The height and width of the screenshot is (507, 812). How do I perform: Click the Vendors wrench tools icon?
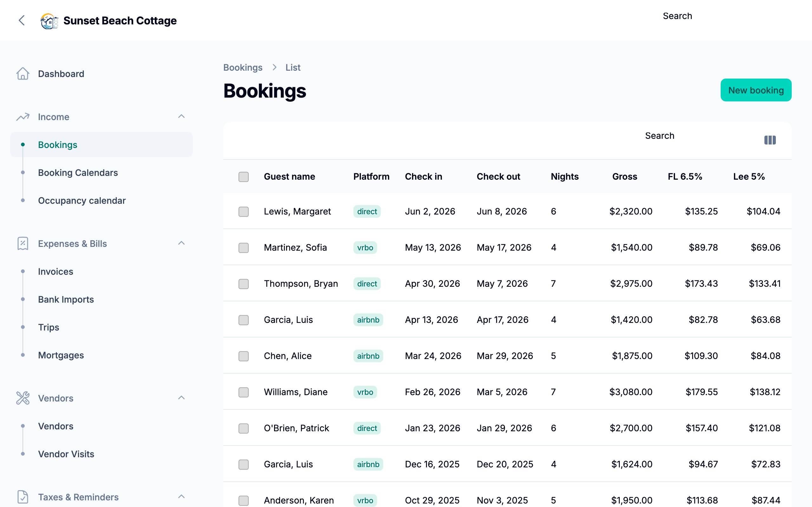[23, 398]
